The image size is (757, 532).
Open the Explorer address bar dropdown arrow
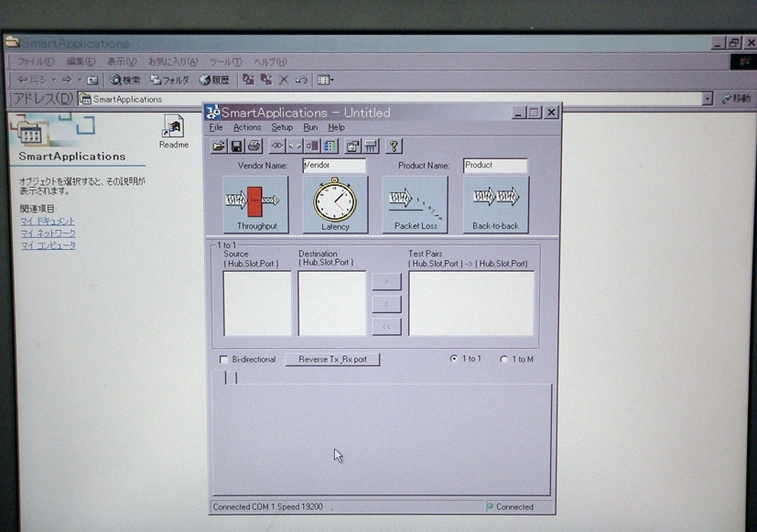[708, 99]
